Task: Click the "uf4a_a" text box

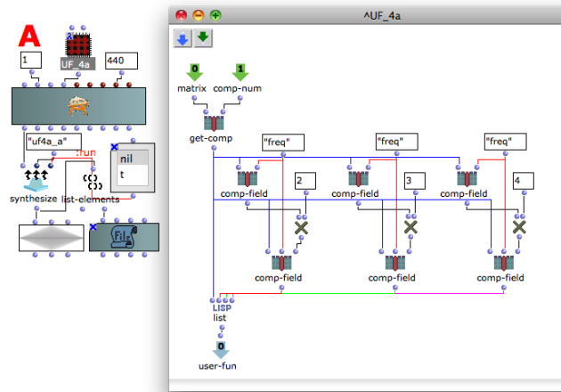Action: point(53,142)
